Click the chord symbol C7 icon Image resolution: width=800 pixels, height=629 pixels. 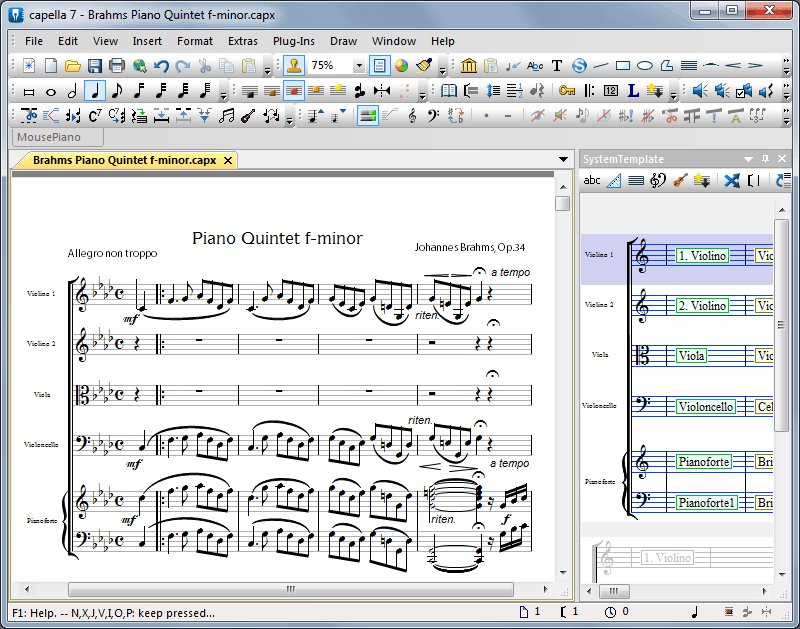(x=95, y=116)
